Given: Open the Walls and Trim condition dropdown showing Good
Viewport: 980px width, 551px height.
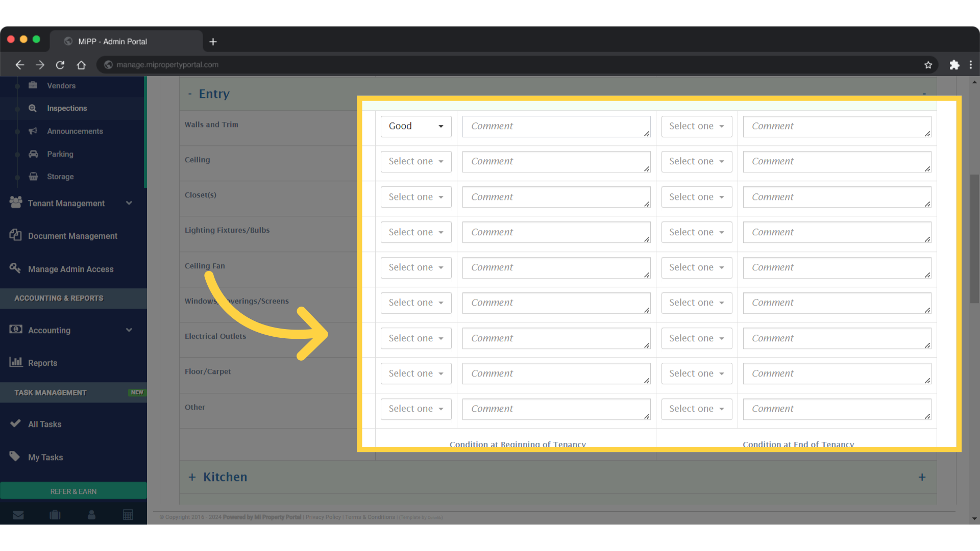Looking at the screenshot, I should tap(415, 126).
